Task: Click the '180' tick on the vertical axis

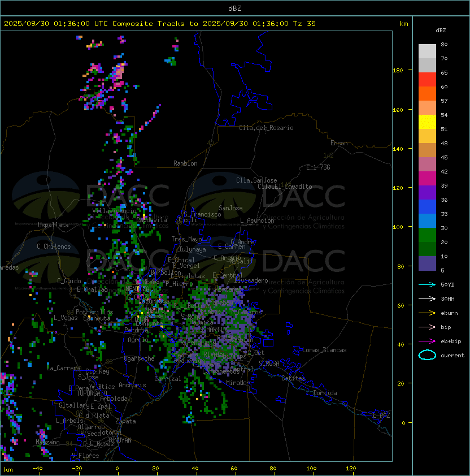Action: coord(398,71)
